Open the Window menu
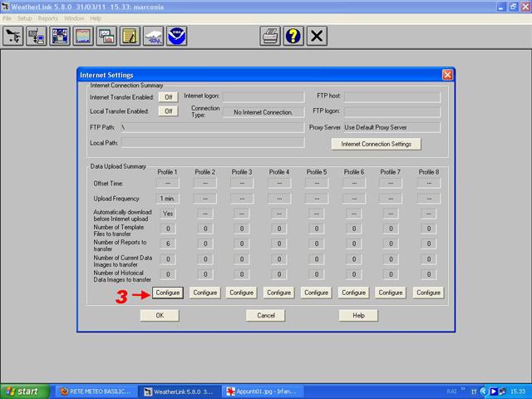Image resolution: width=532 pixels, height=399 pixels. pos(74,18)
